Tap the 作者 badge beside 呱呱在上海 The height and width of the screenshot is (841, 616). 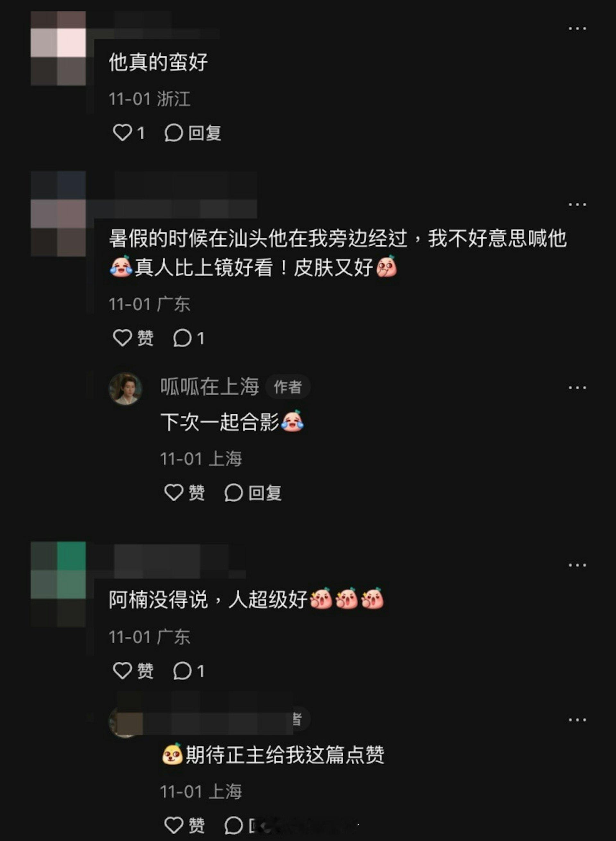(x=287, y=387)
